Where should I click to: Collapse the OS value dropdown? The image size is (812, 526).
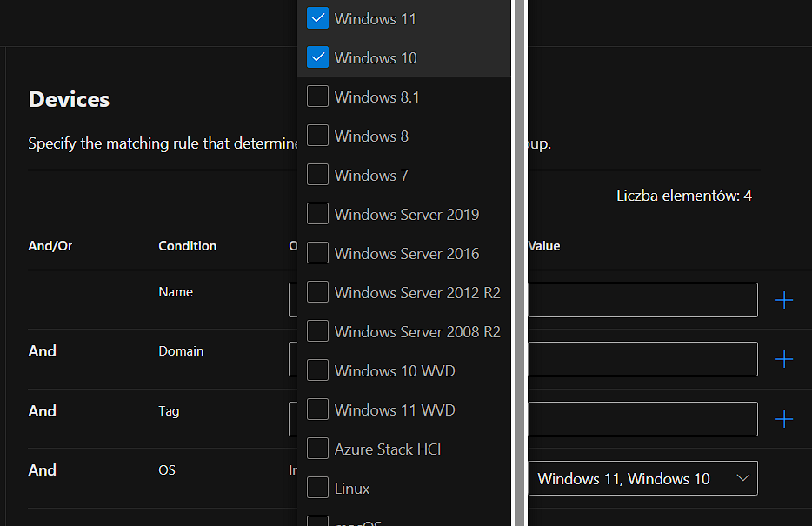(x=742, y=478)
